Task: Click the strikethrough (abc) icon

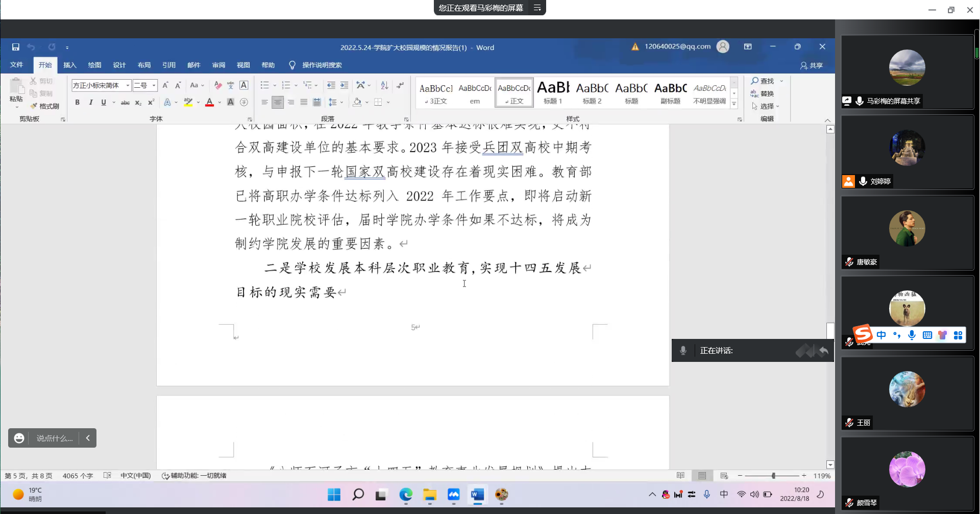Action: click(125, 103)
